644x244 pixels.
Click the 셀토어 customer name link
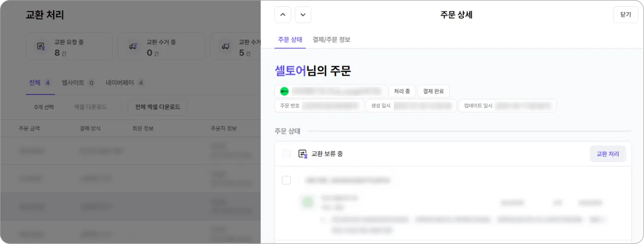pos(290,71)
